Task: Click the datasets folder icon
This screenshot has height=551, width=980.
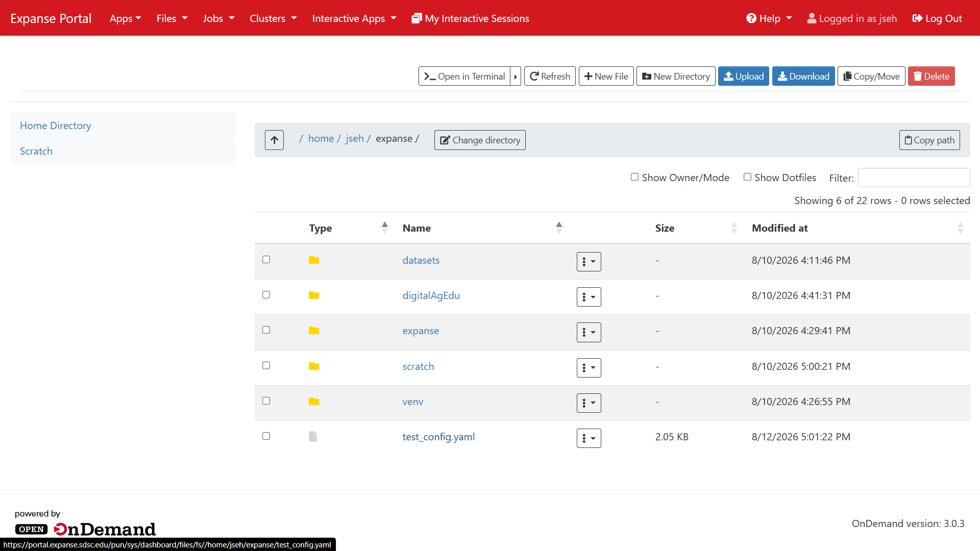Action: pyautogui.click(x=314, y=260)
